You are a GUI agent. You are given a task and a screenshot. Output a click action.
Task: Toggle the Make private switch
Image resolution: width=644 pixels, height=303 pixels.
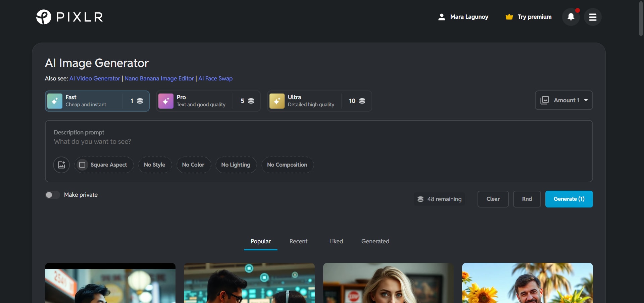pos(52,195)
